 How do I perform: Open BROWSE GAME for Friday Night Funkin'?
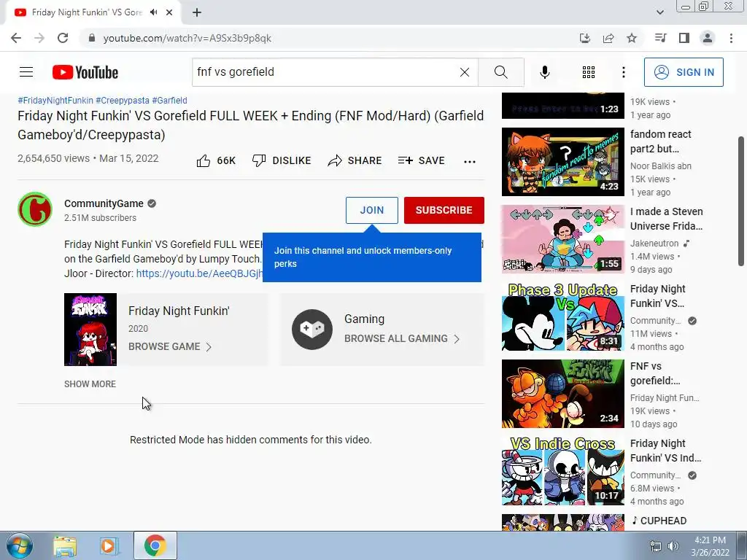pyautogui.click(x=169, y=346)
